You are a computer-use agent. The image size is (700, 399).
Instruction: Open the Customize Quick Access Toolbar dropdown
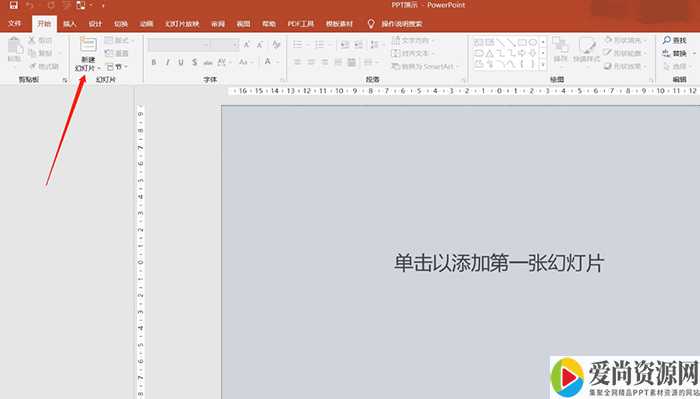click(103, 6)
